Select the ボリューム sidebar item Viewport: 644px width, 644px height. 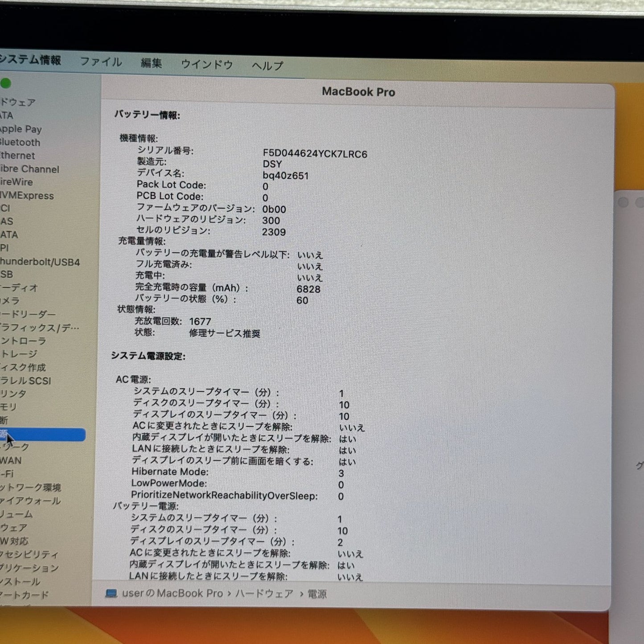[16, 514]
